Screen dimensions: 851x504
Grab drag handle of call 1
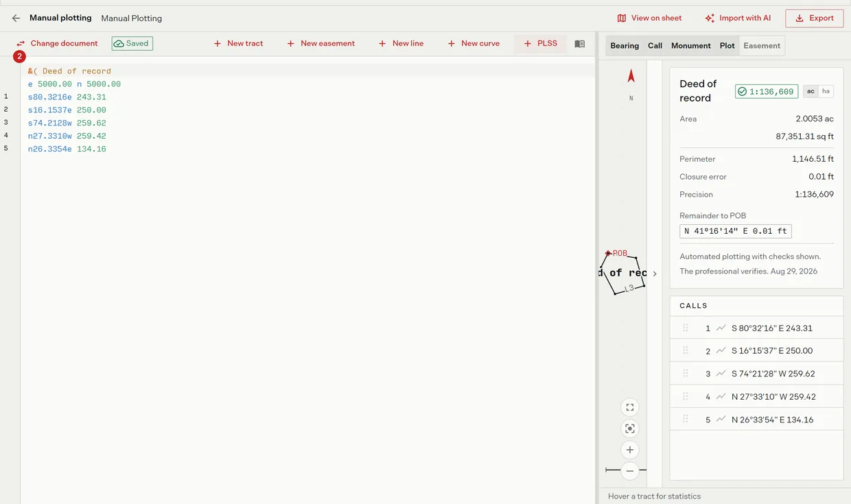click(685, 328)
